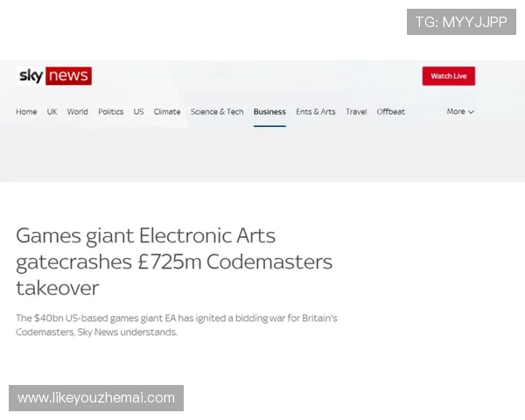This screenshot has height=420, width=525.
Task: Go to the Home section
Action: [x=26, y=112]
